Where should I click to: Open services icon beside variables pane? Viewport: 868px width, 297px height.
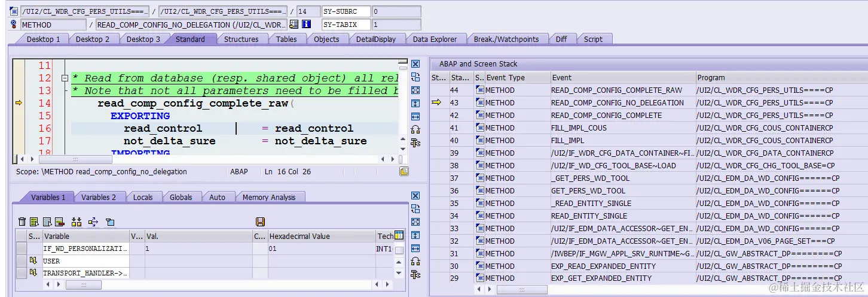tap(415, 261)
